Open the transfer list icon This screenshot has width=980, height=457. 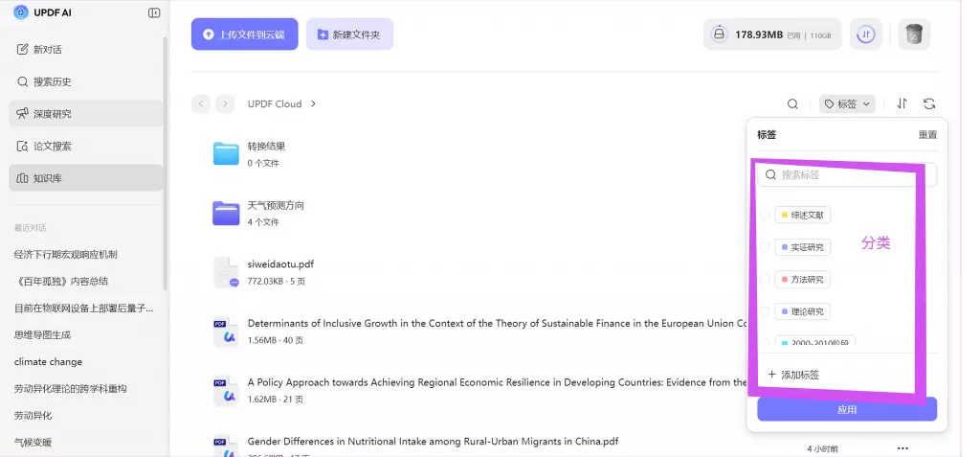[865, 34]
